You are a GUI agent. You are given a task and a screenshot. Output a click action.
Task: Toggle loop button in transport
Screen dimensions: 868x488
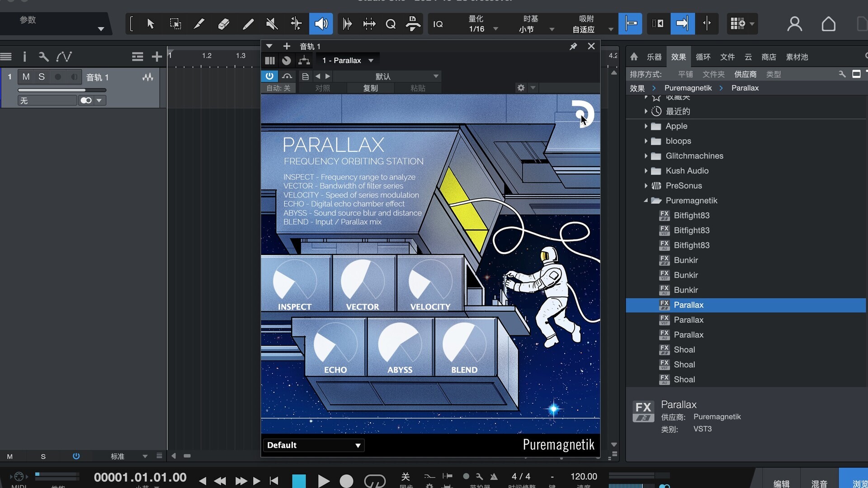click(375, 481)
